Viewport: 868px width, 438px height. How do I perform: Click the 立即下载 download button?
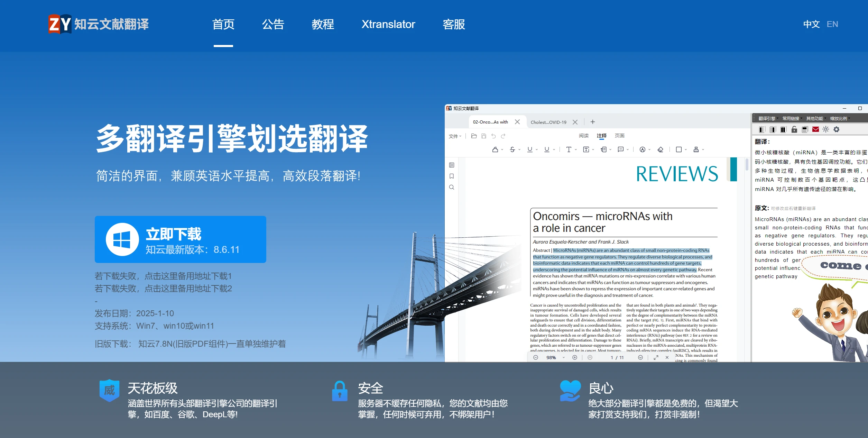click(180, 239)
